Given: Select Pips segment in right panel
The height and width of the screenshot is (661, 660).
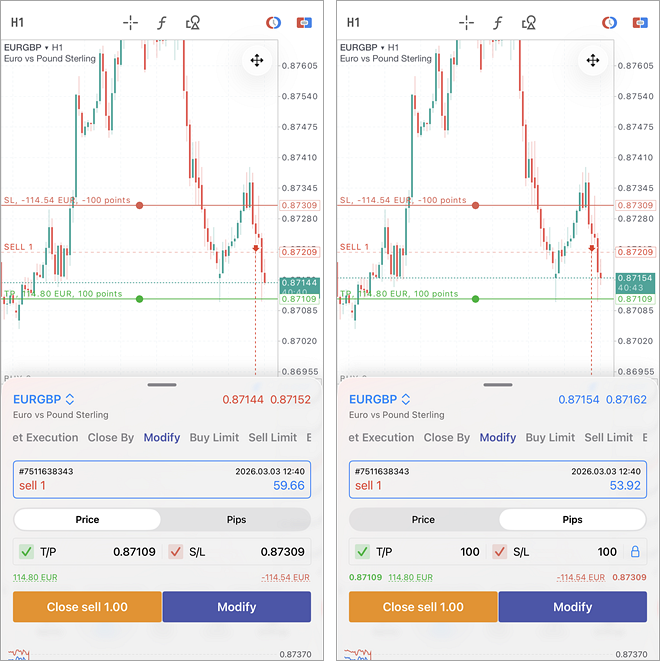Looking at the screenshot, I should pos(572,519).
